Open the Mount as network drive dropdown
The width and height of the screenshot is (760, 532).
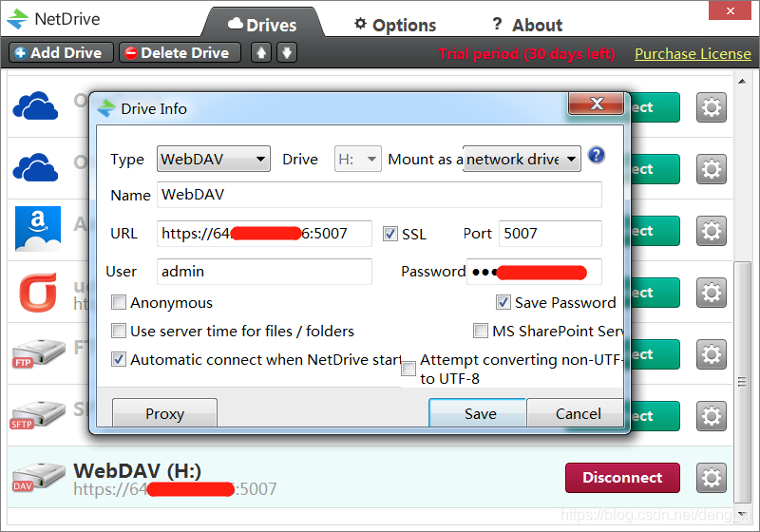[x=522, y=159]
